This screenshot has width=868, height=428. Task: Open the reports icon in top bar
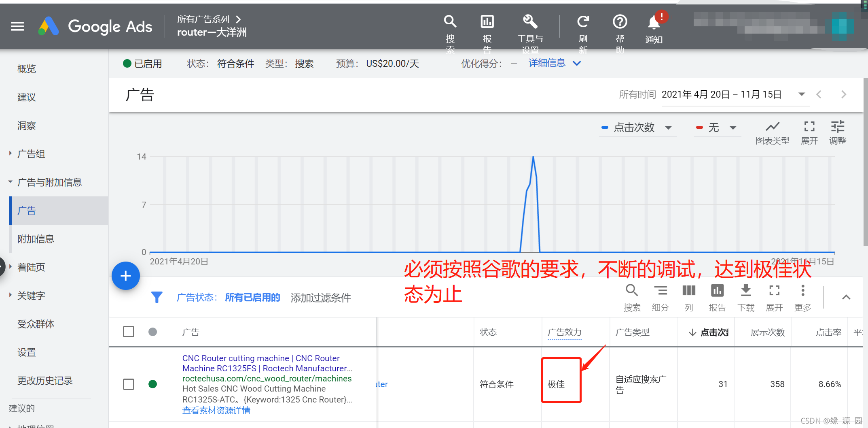click(x=487, y=21)
